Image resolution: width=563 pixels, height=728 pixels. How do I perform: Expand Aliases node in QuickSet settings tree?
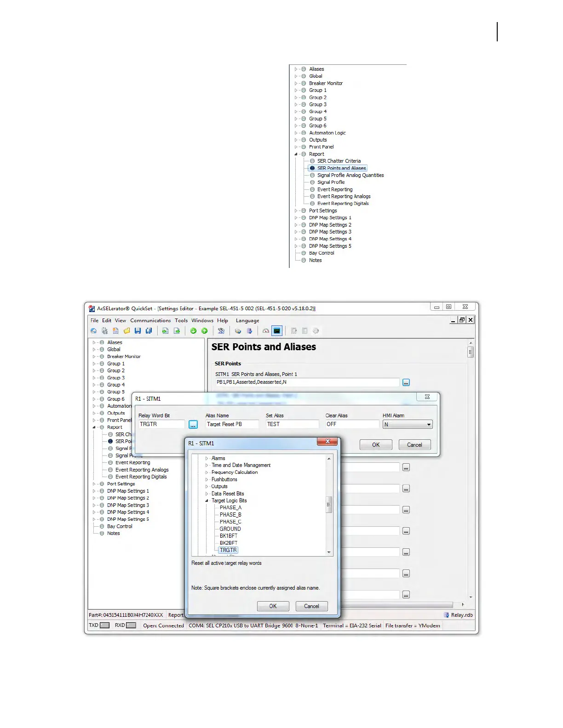point(94,342)
